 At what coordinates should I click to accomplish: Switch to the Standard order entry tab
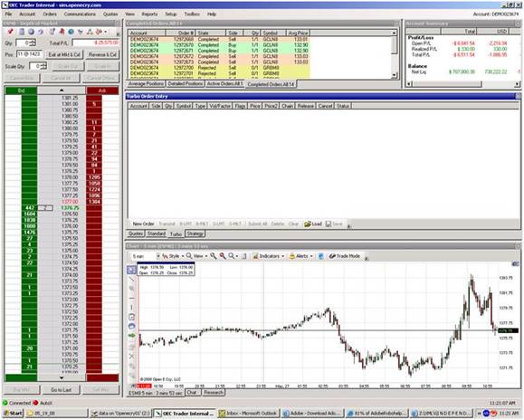click(156, 234)
